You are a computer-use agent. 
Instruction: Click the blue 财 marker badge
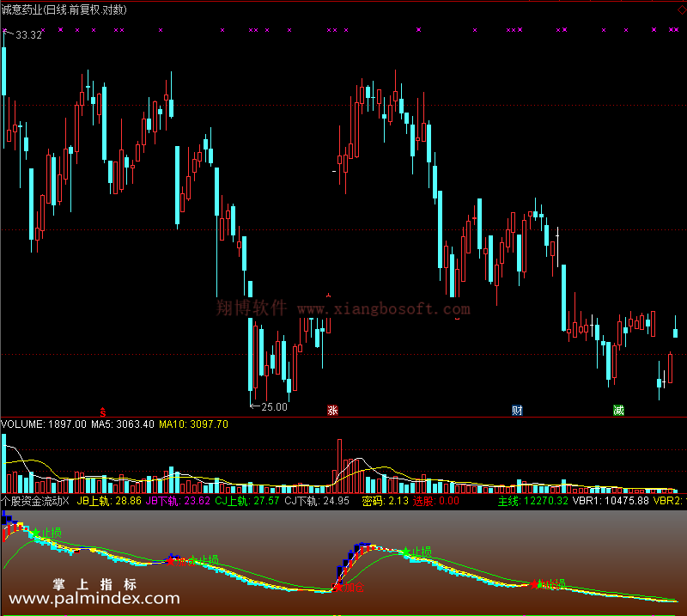coord(517,411)
